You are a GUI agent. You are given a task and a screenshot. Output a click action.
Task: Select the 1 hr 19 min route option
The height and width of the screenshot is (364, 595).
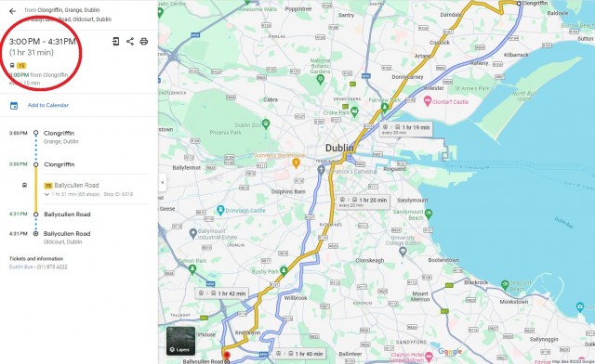(x=405, y=129)
